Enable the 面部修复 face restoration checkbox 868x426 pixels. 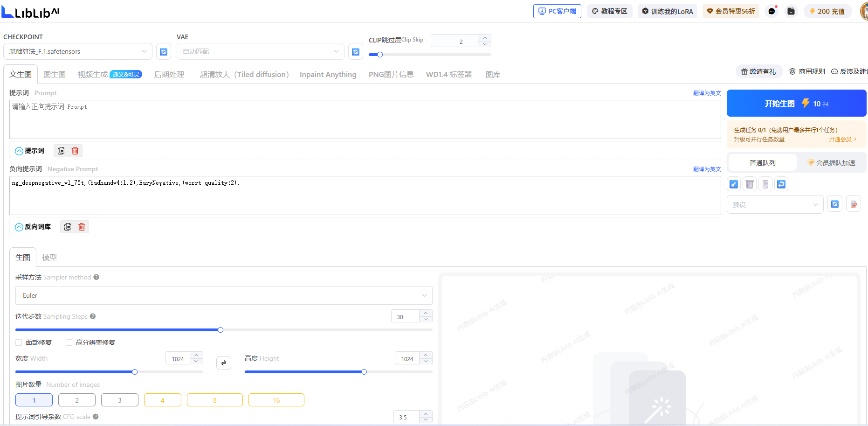(19, 342)
